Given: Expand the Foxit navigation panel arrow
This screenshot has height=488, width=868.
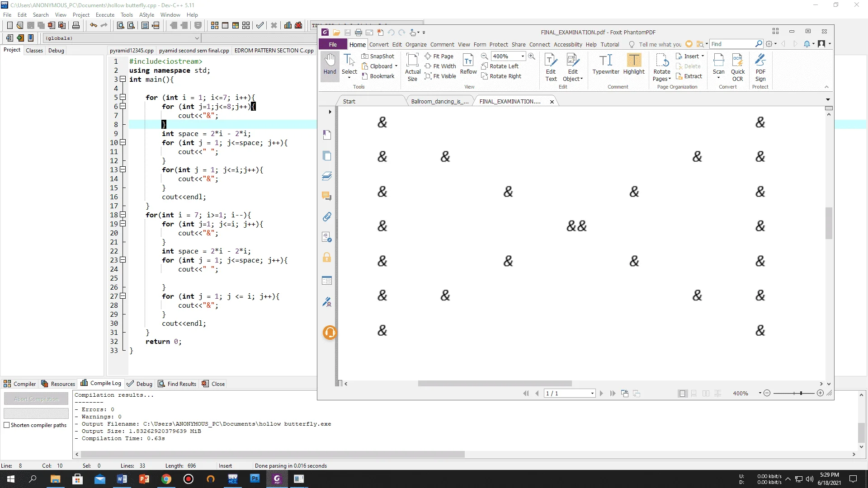Looking at the screenshot, I should [x=330, y=112].
